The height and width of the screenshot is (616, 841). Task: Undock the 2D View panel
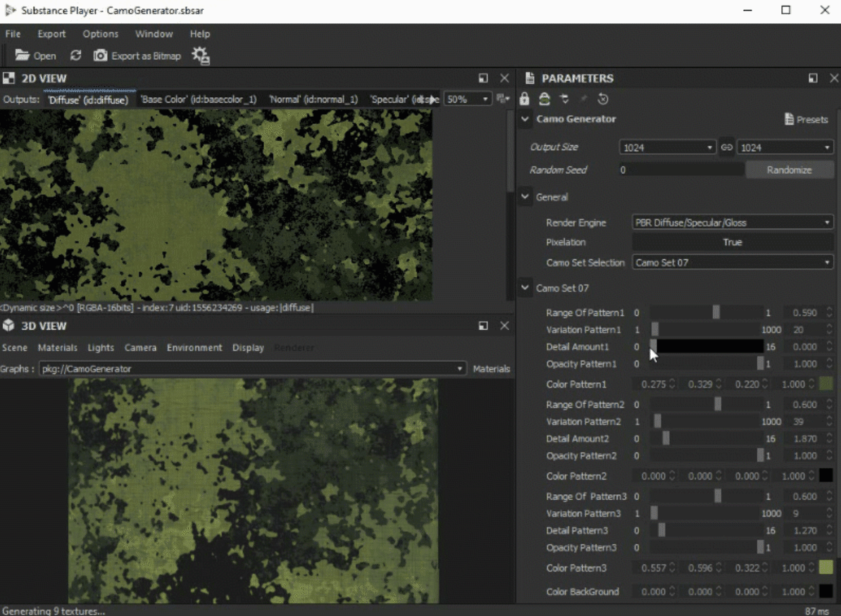(x=483, y=78)
